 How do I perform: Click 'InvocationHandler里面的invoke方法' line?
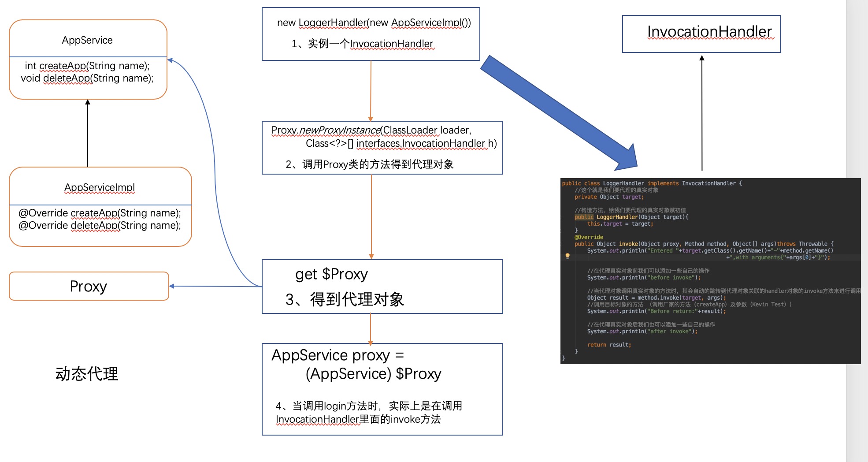358,419
